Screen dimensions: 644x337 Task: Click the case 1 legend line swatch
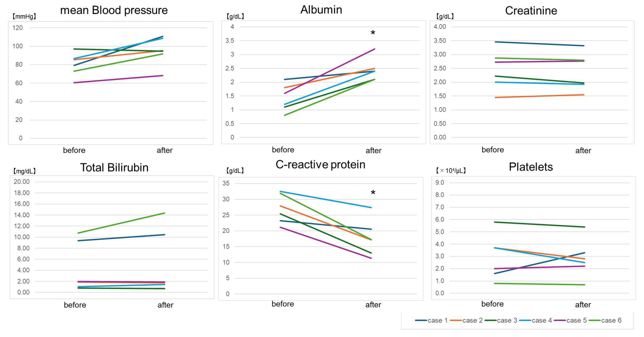tap(421, 320)
